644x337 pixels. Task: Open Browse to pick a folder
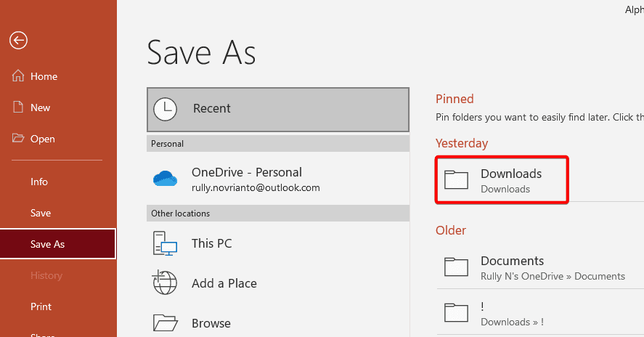coord(278,323)
